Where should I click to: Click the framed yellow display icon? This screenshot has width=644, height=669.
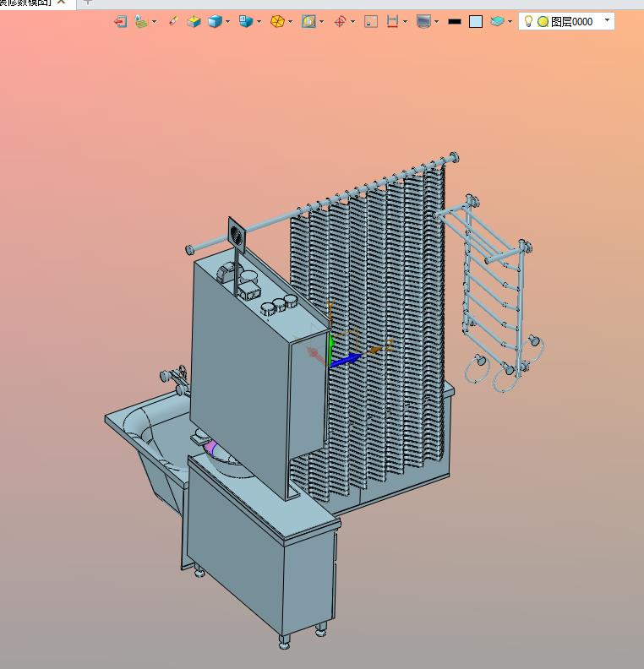click(308, 21)
